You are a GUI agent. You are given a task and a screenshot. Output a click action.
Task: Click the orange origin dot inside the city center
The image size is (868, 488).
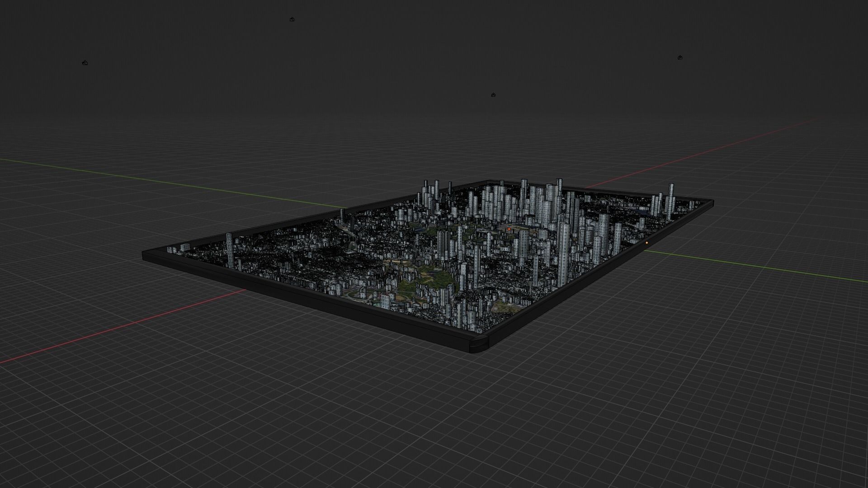click(x=509, y=229)
